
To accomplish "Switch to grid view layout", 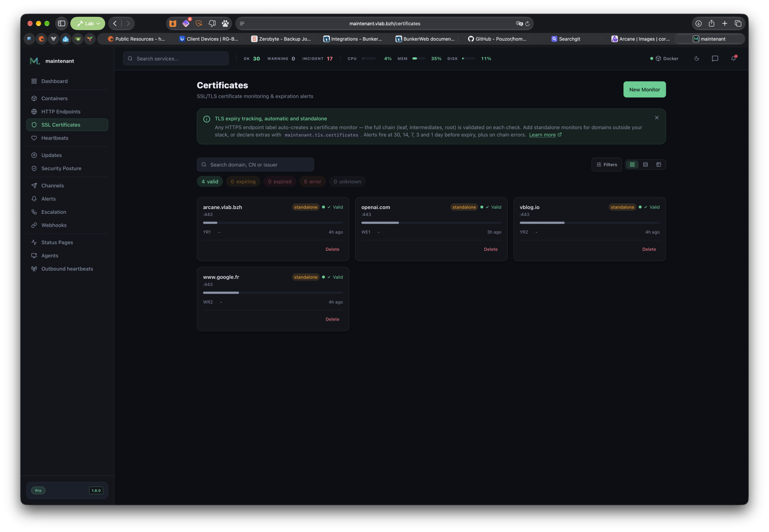I will click(632, 164).
